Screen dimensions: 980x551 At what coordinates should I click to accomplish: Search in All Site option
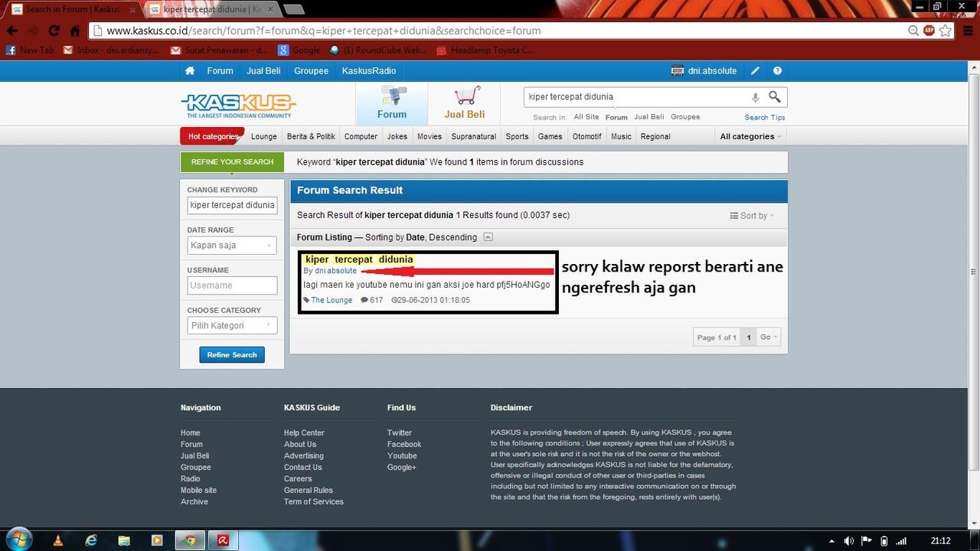[x=586, y=117]
